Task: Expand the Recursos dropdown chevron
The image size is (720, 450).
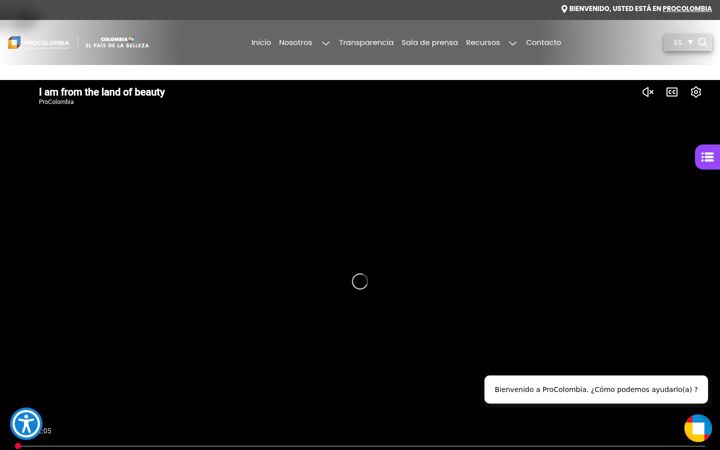Action: coord(513,43)
